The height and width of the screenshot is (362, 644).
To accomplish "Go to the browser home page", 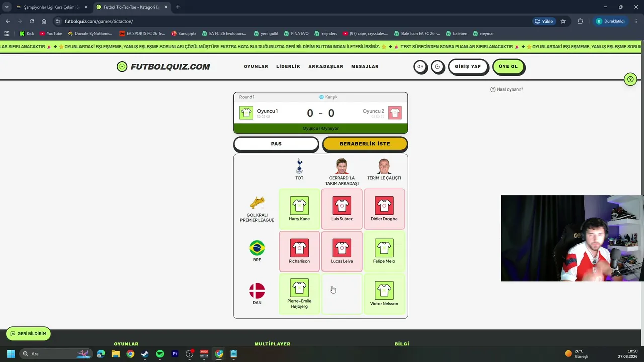I will coord(44,21).
